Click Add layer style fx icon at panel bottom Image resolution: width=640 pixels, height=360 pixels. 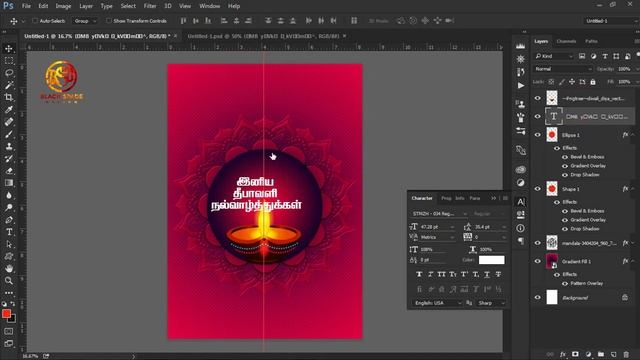coord(563,354)
